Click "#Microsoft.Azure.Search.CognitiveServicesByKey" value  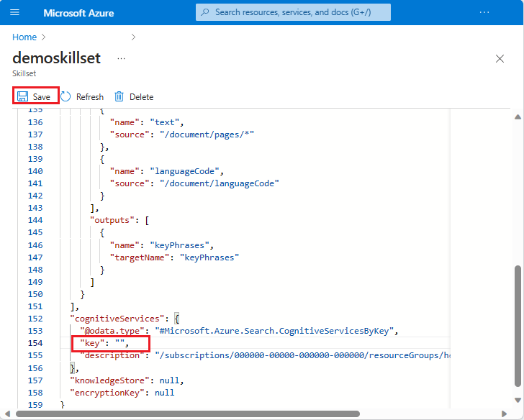274,331
